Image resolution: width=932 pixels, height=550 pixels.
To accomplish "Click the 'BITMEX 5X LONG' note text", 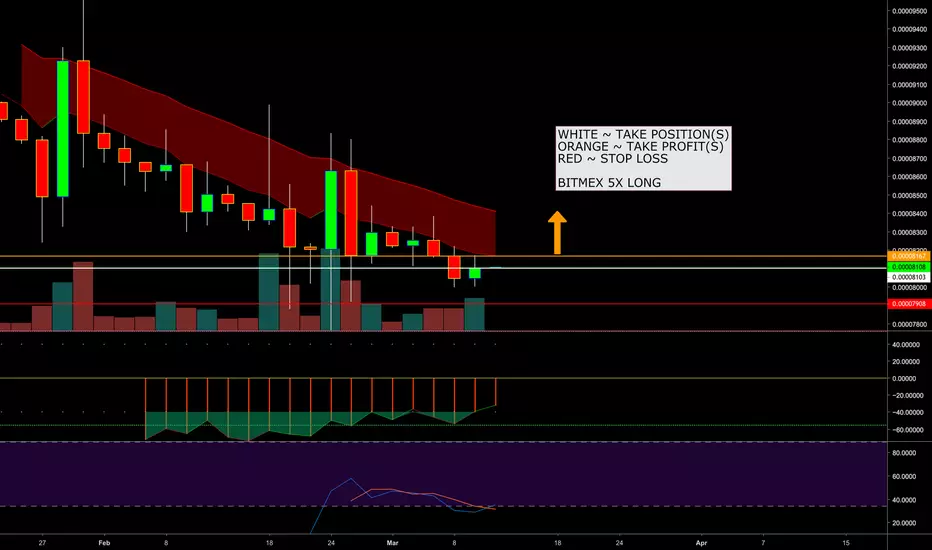I will 609,183.
